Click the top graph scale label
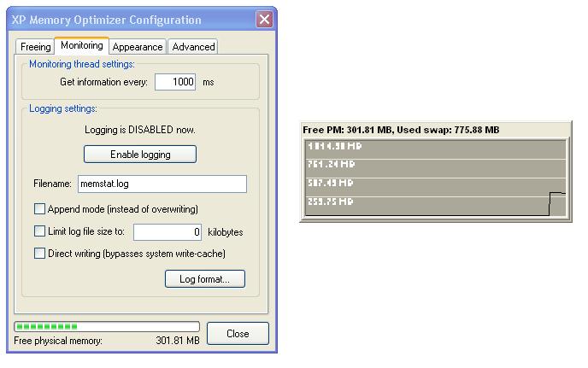Image resolution: width=588 pixels, height=368 pixels. pos(334,146)
